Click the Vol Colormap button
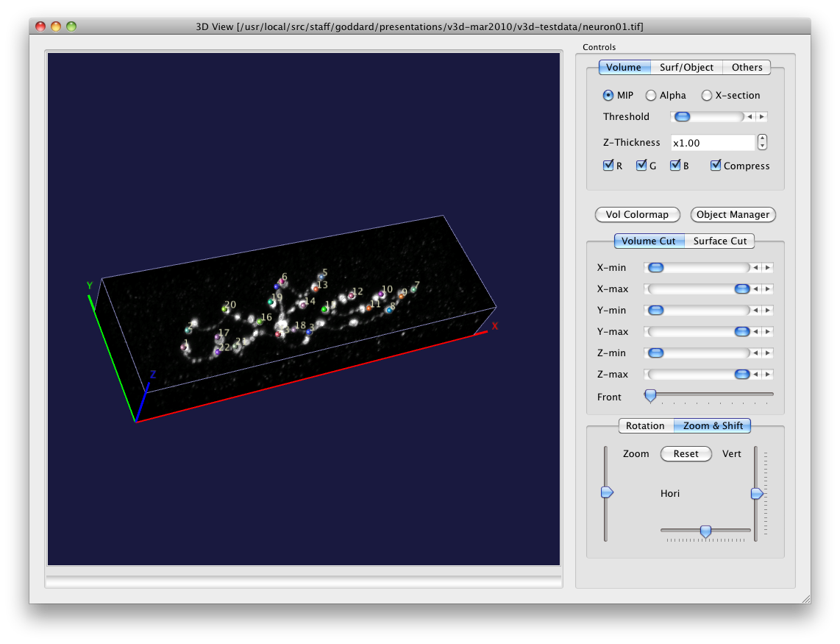 tap(637, 215)
